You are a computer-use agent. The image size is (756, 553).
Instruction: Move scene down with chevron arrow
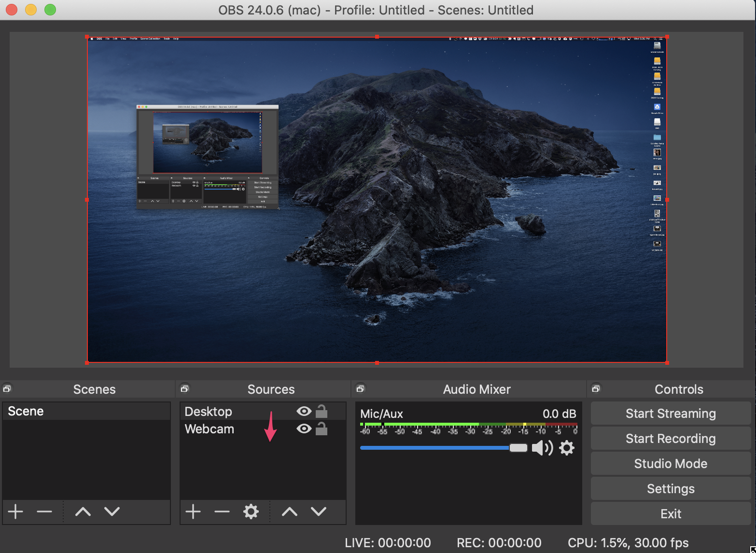(x=112, y=512)
